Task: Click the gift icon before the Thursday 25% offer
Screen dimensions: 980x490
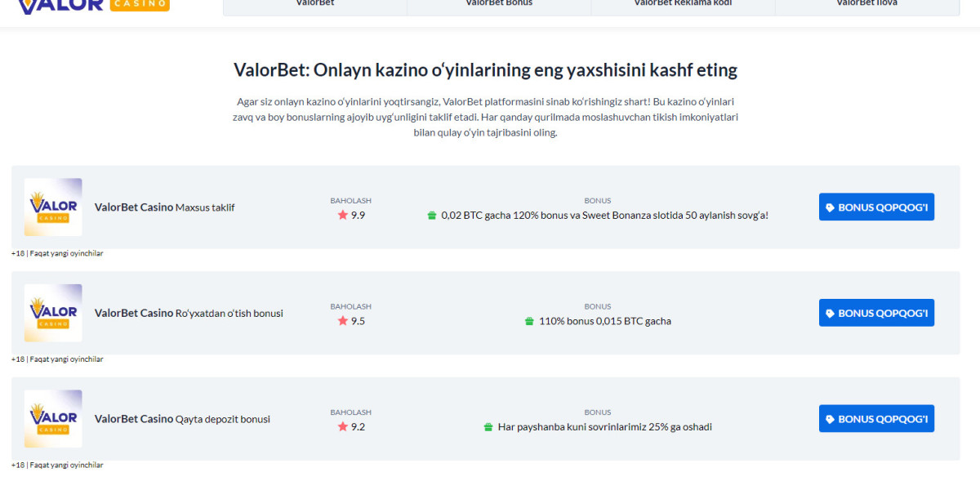Action: point(488,427)
